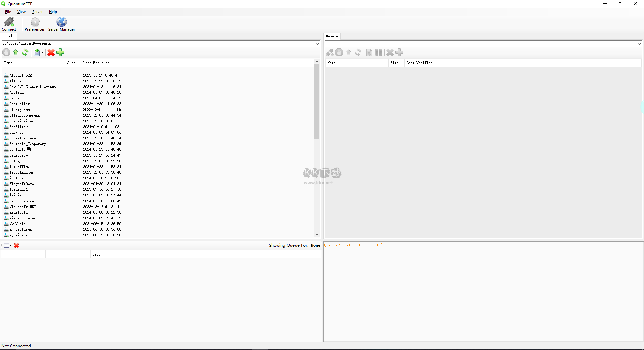The height and width of the screenshot is (350, 644).
Task: Open the queue view options dropdown
Action: (x=10, y=245)
